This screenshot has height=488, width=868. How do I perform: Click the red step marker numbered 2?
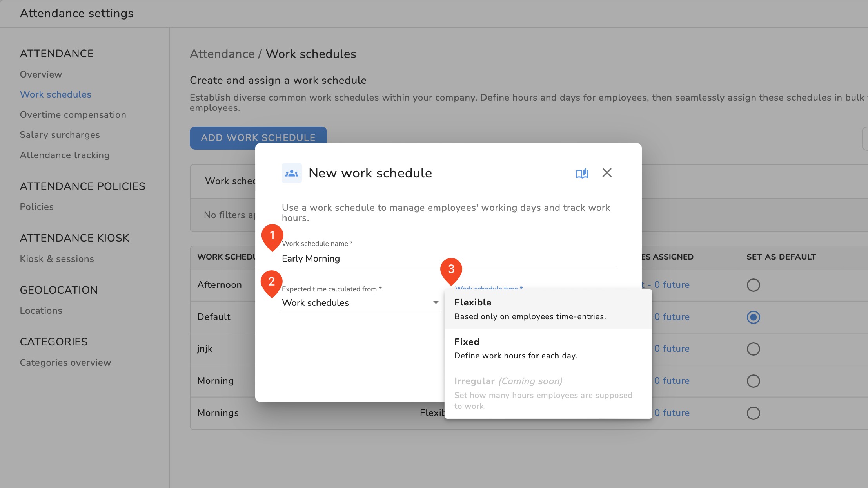[271, 282]
